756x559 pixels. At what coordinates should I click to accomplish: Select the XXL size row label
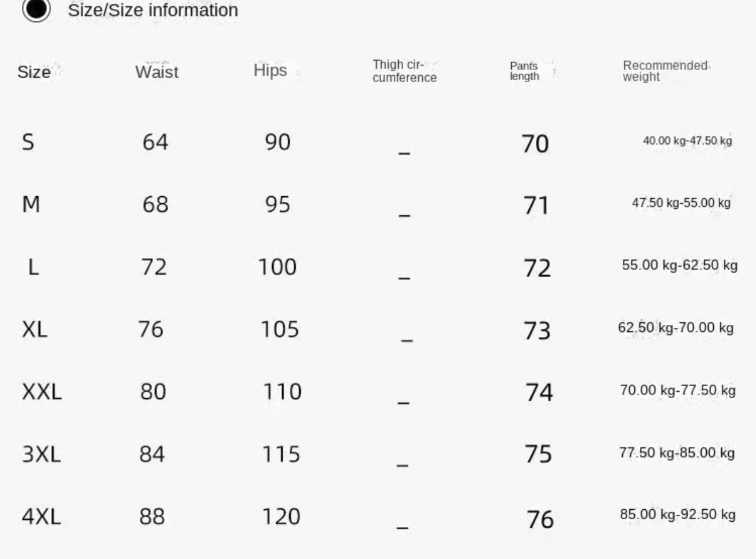point(42,392)
